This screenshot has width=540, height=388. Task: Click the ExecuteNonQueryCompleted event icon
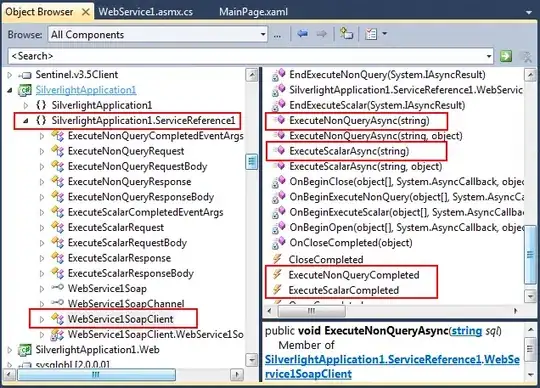point(278,274)
